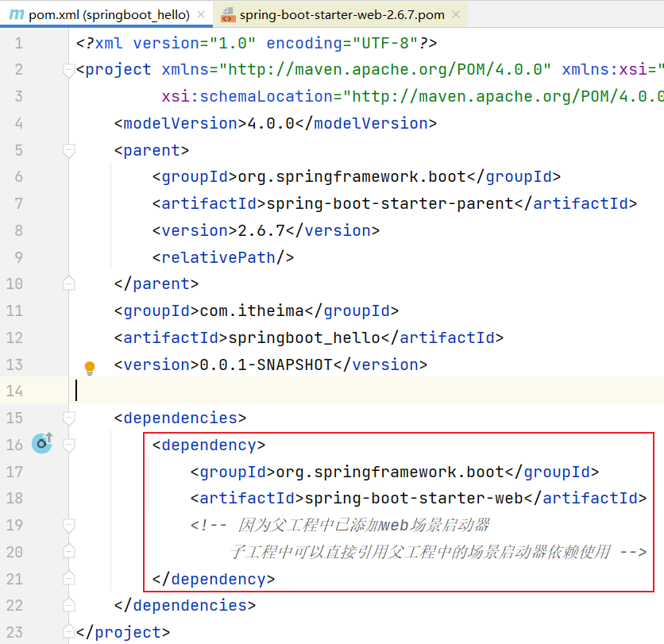Viewport: 664px width, 644px height.
Task: Click the yellow intention bulb on line 13
Action: click(90, 368)
